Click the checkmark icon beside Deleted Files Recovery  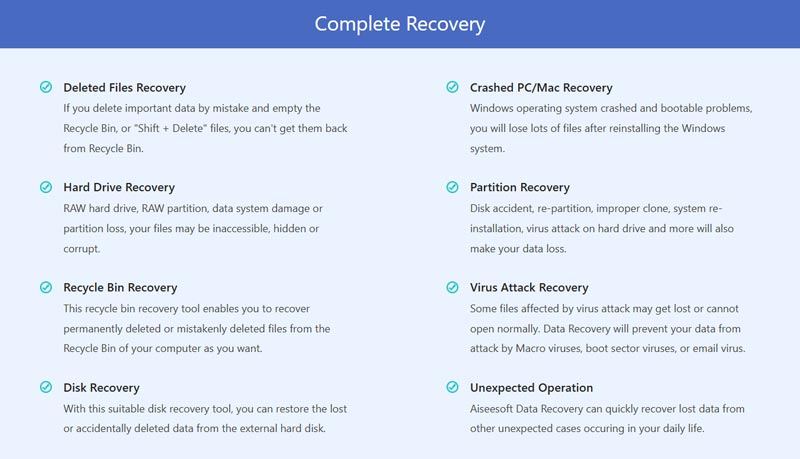[46, 87]
